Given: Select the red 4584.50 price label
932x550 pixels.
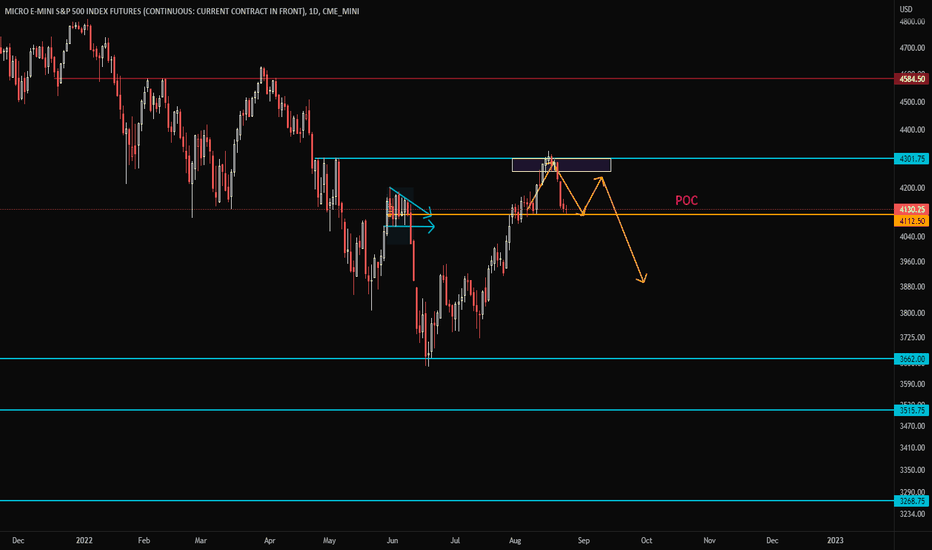Looking at the screenshot, I should click(912, 79).
